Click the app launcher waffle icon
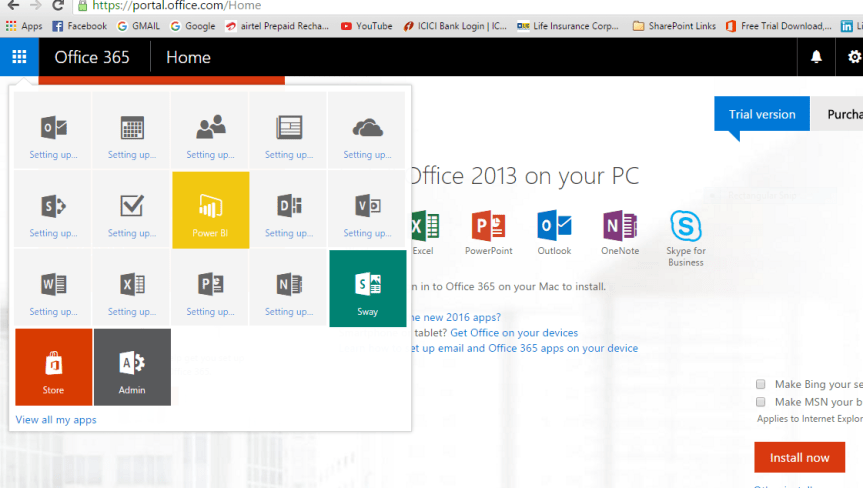This screenshot has height=488, width=863. (19, 57)
